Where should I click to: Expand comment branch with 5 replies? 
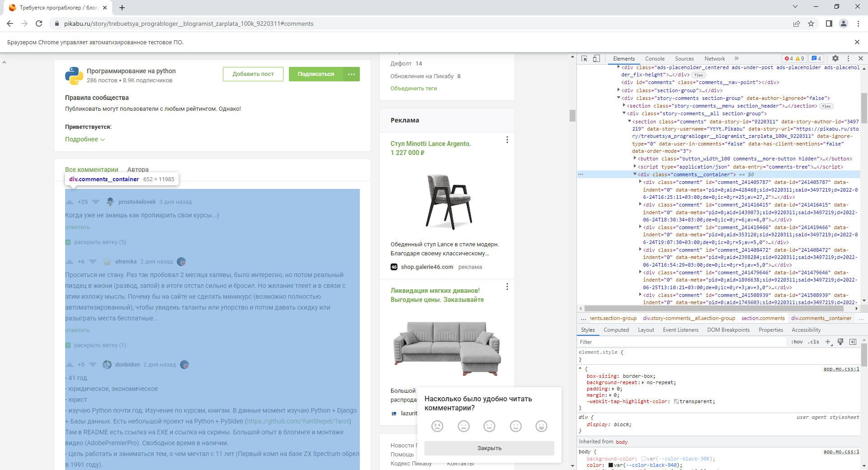[x=96, y=242]
